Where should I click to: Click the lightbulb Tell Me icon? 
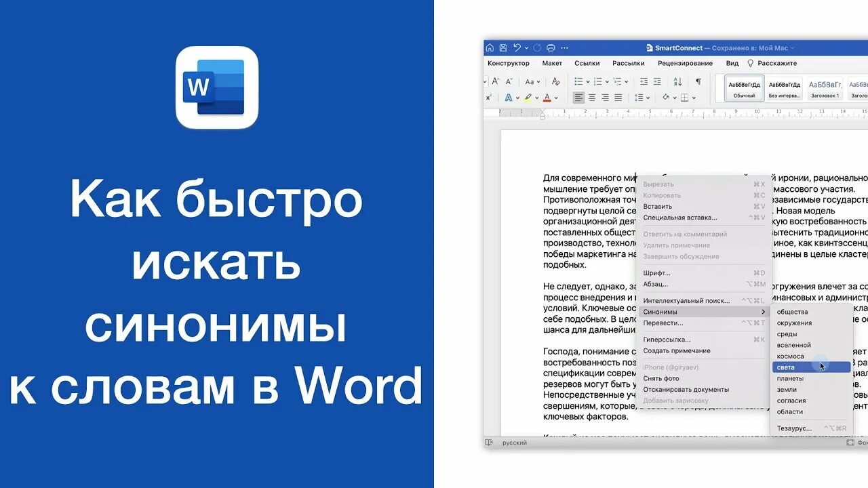pos(750,63)
